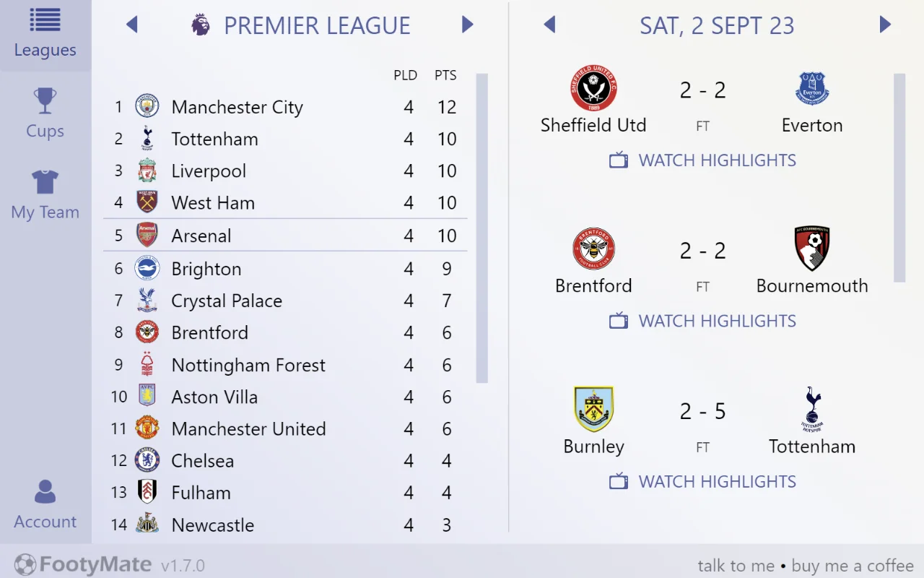The width and height of the screenshot is (924, 578).
Task: Watch highlights for Brentford vs Bournemouth
Action: [x=703, y=321]
